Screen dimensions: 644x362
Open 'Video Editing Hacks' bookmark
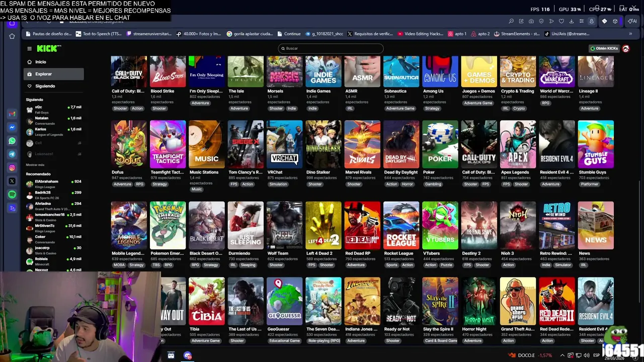(x=421, y=34)
